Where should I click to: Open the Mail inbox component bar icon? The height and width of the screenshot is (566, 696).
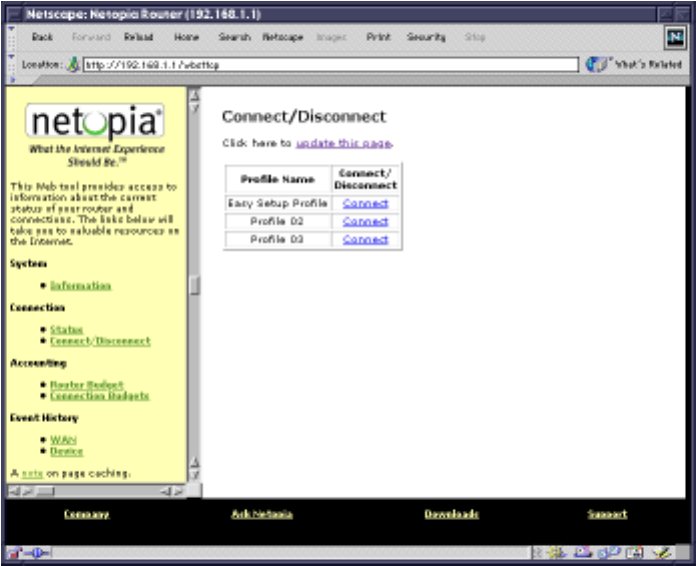[583, 552]
